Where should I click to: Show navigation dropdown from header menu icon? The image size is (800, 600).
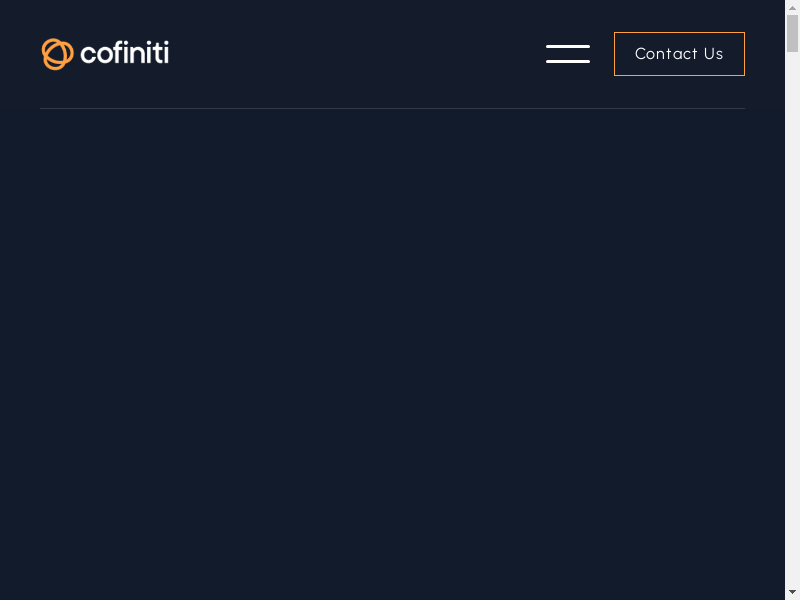(x=567, y=54)
